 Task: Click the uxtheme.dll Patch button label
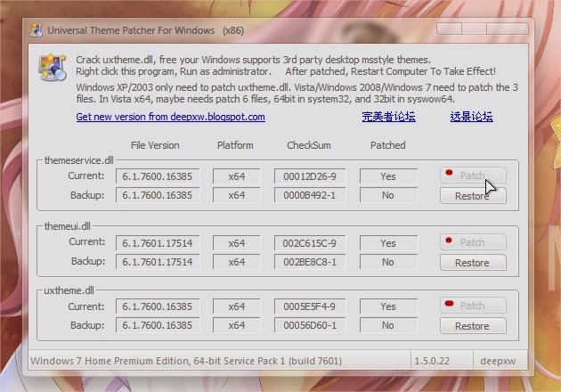coord(472,306)
